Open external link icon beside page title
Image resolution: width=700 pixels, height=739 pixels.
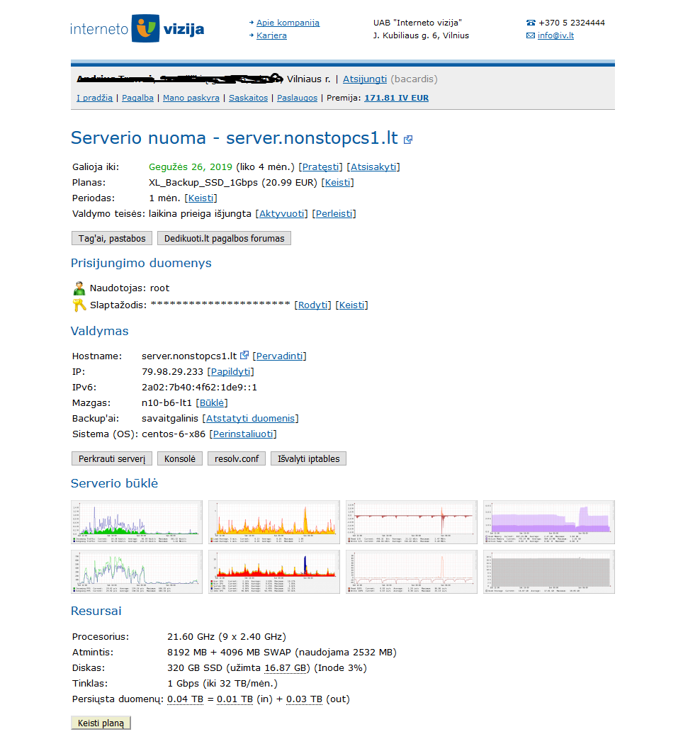(x=408, y=140)
